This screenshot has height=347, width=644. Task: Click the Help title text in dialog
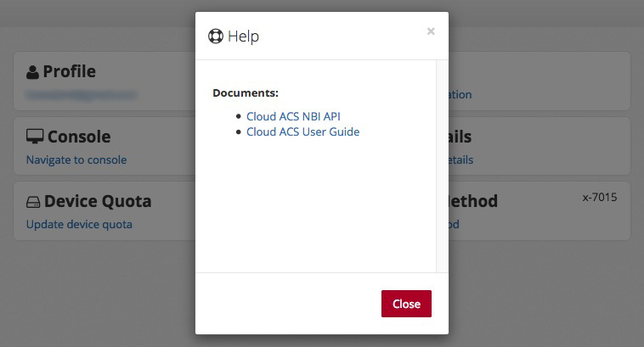point(243,36)
